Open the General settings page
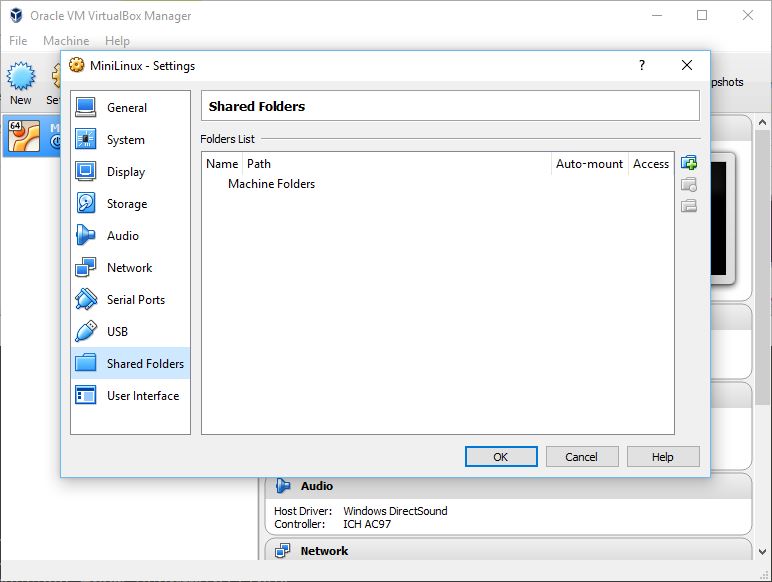The width and height of the screenshot is (772, 582). [x=130, y=107]
